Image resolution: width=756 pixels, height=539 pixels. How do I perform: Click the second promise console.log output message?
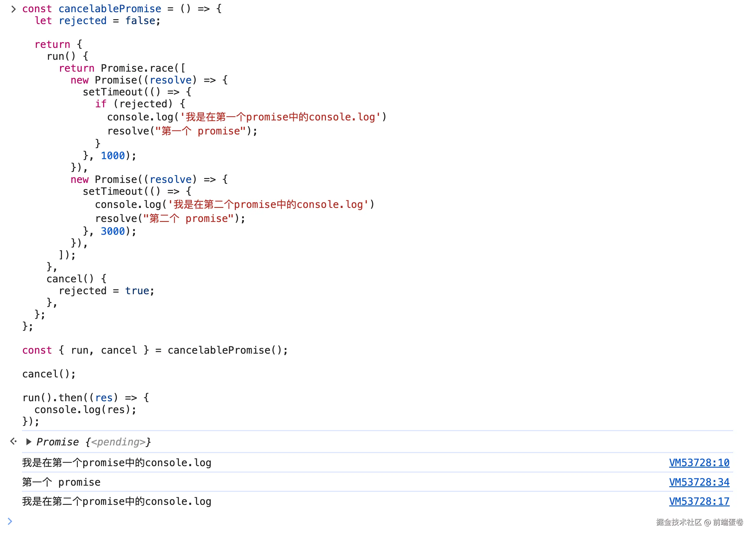pos(117,502)
